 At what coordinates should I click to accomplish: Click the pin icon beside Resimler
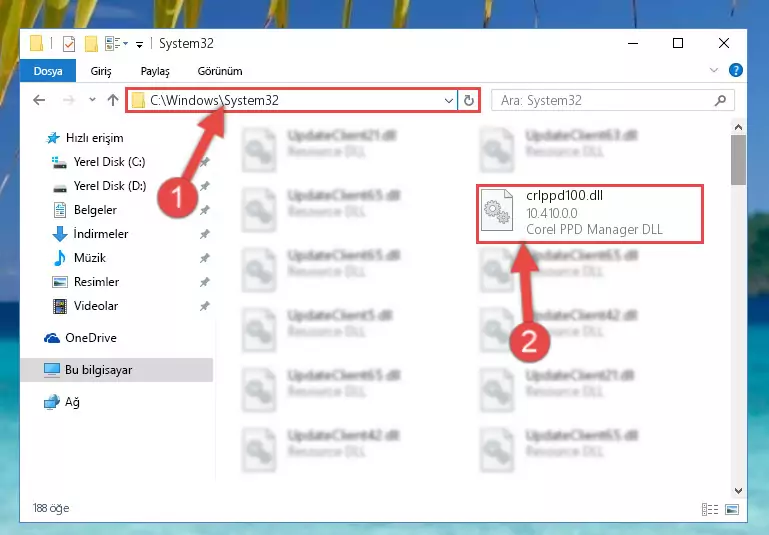pos(205,282)
